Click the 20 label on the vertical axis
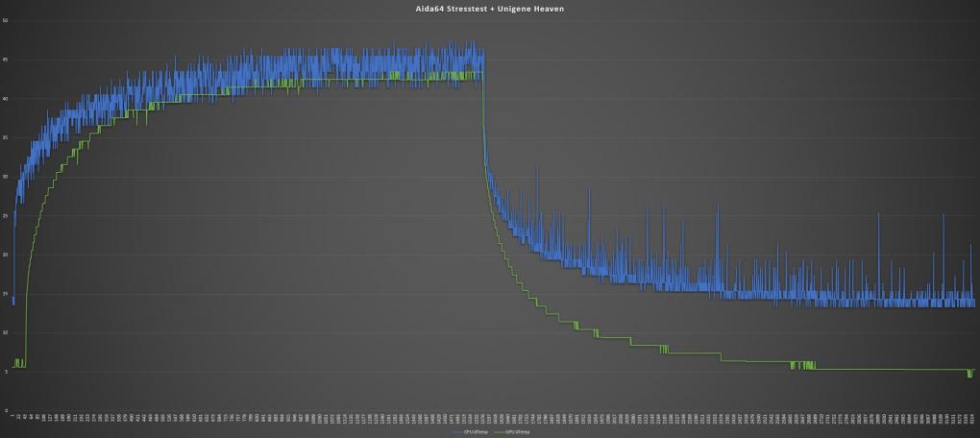This screenshot has height=438, width=980. (x=5, y=255)
